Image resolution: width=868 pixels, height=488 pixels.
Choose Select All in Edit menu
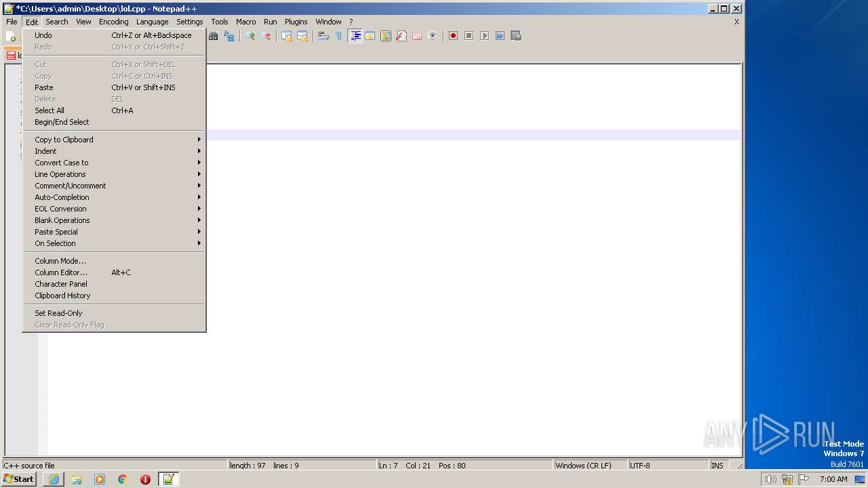(114, 110)
